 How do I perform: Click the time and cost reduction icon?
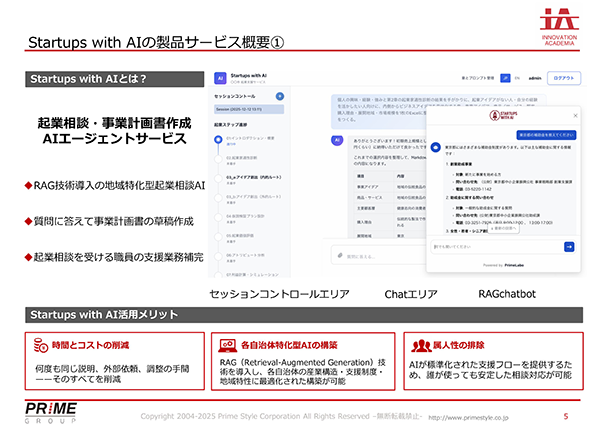pos(42,341)
